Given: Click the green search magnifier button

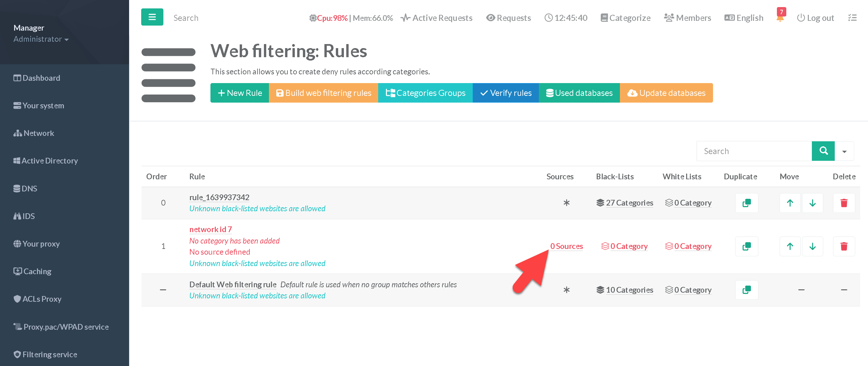Looking at the screenshot, I should (823, 151).
